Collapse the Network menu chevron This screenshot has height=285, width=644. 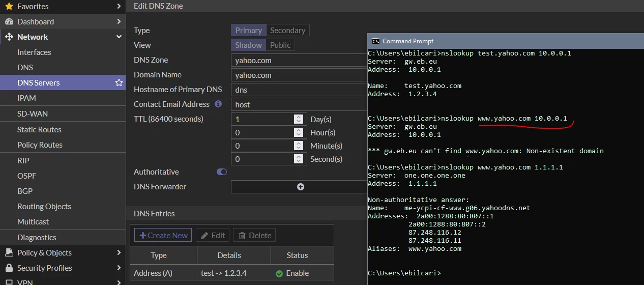click(119, 37)
